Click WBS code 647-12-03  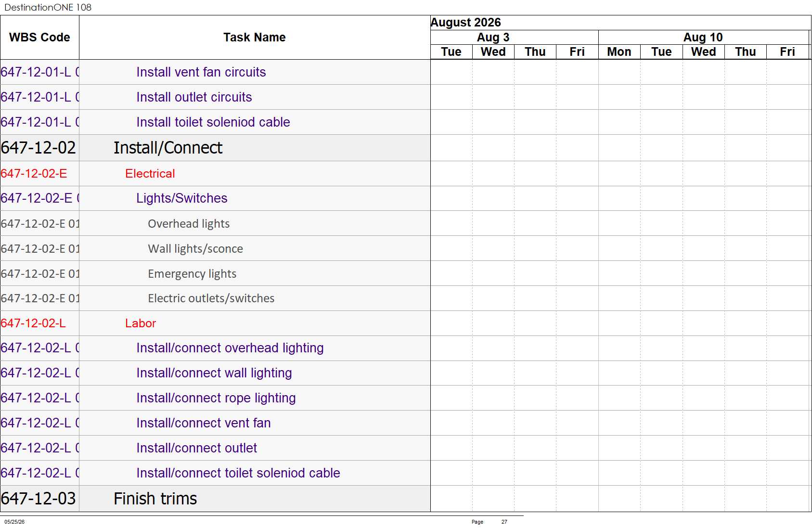click(x=38, y=499)
